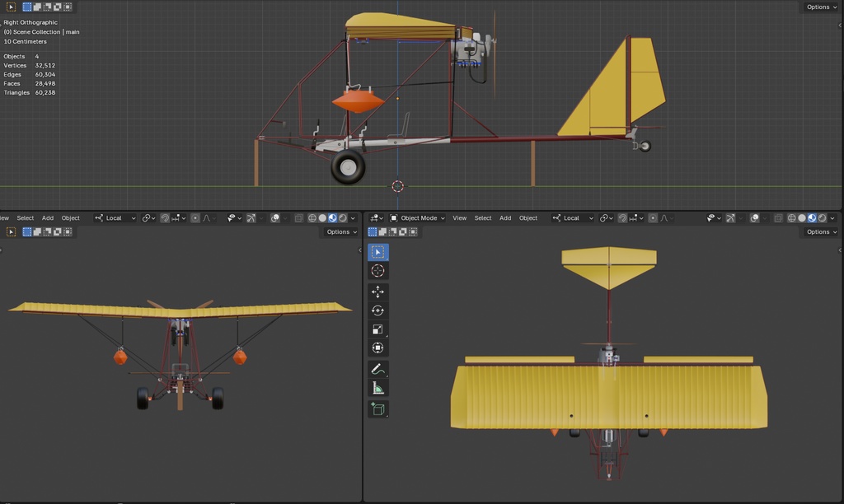Open Select menu in left viewport header
Viewport: 844px width, 504px height.
26,218
